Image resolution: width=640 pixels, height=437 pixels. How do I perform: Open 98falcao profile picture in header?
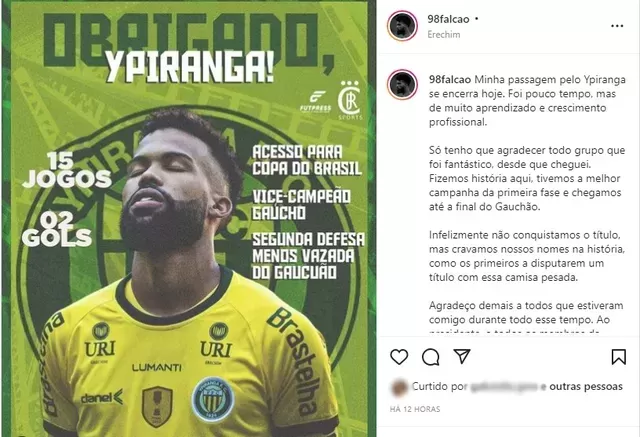[402, 26]
